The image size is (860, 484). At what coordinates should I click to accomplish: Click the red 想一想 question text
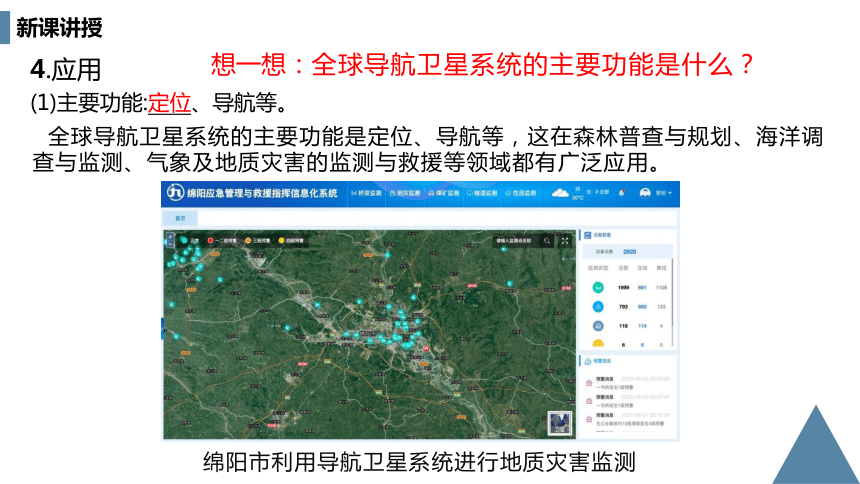tap(482, 65)
